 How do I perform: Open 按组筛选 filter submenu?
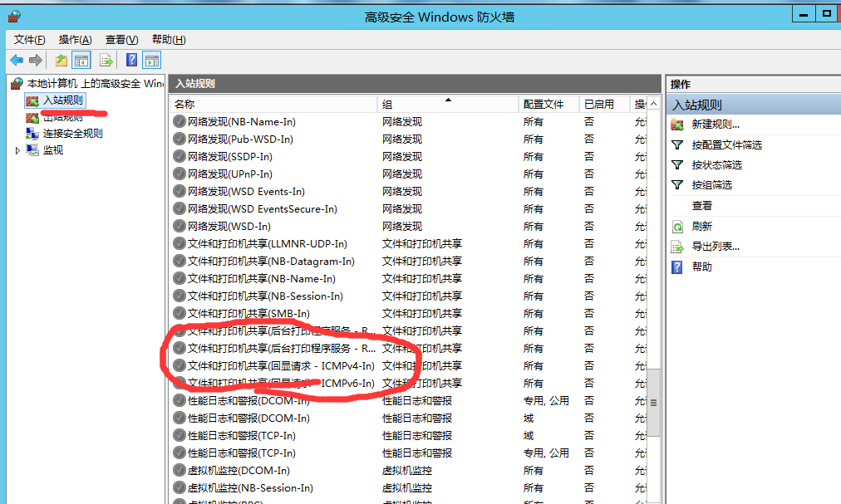(711, 184)
